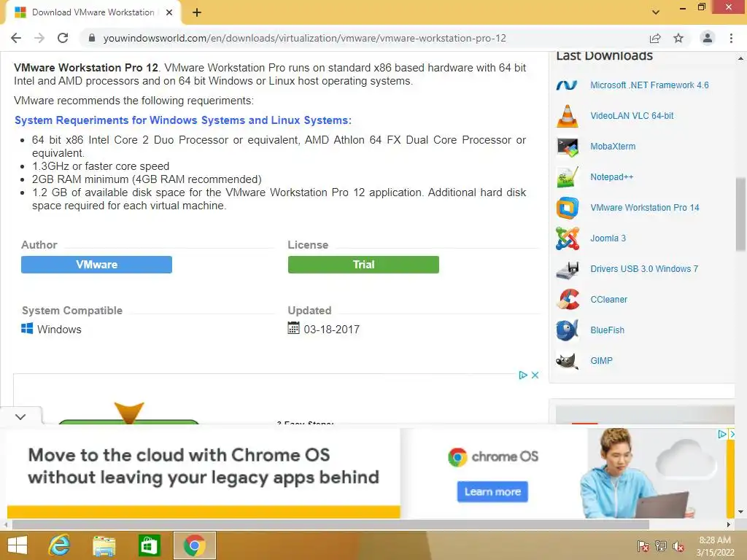Click the MobaXterm icon

pos(567,147)
